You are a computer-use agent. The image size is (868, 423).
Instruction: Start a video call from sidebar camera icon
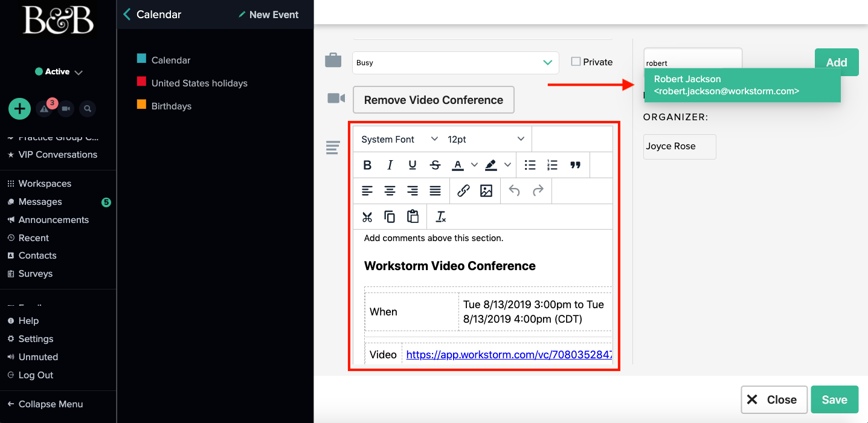click(66, 109)
